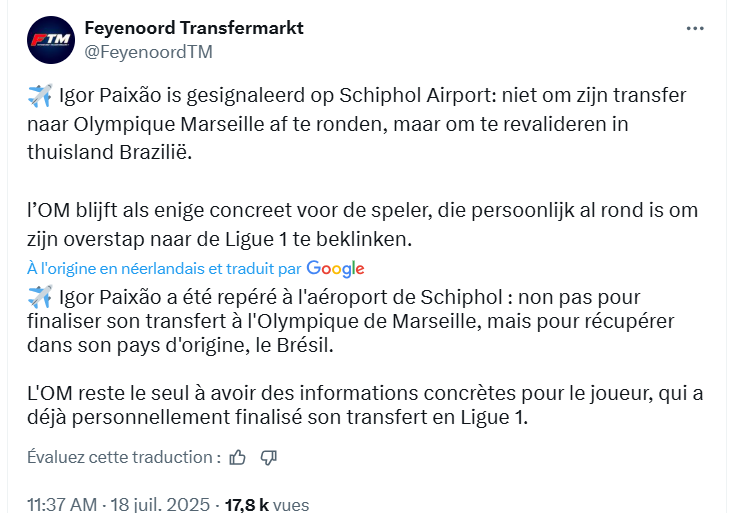Click the airplane emoji in the Dutch tweet

40,97
